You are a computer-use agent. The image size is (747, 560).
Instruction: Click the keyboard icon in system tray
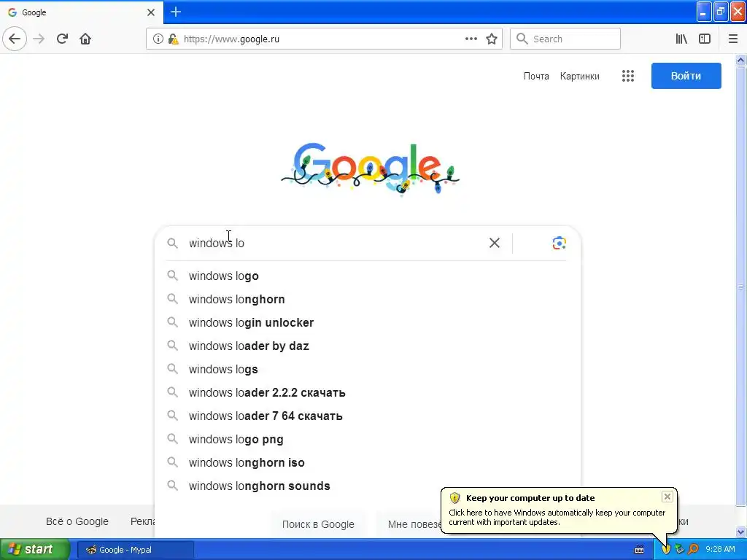639,550
